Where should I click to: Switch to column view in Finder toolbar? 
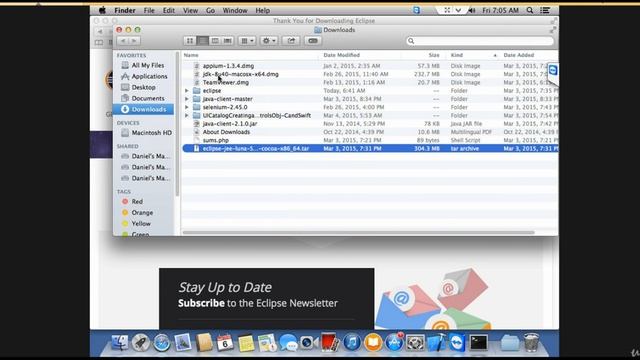[215, 41]
